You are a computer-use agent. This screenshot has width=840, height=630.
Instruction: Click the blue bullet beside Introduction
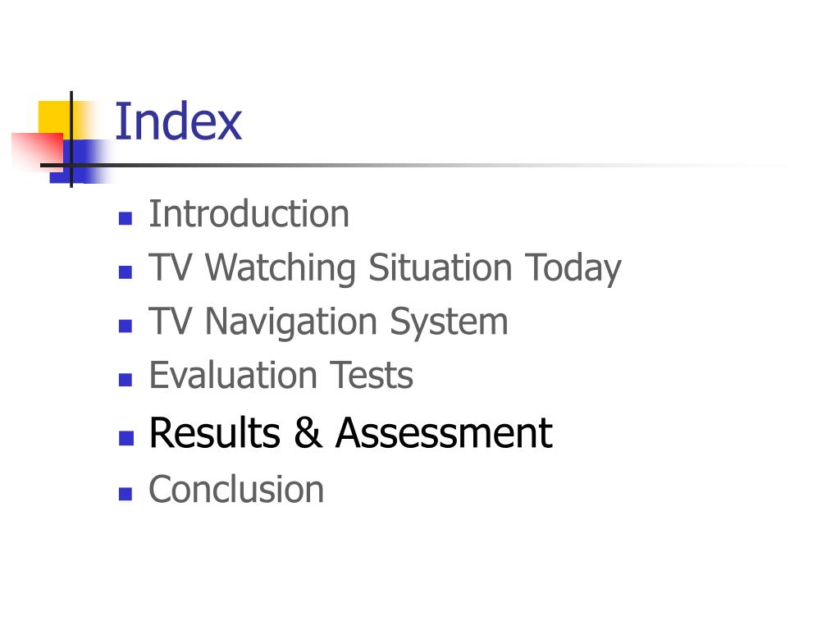[126, 218]
